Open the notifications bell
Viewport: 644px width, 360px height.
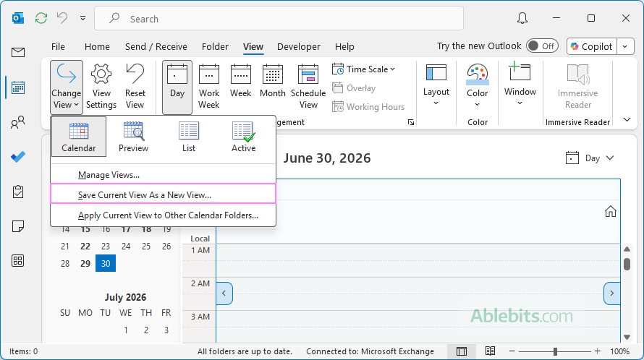click(x=522, y=19)
